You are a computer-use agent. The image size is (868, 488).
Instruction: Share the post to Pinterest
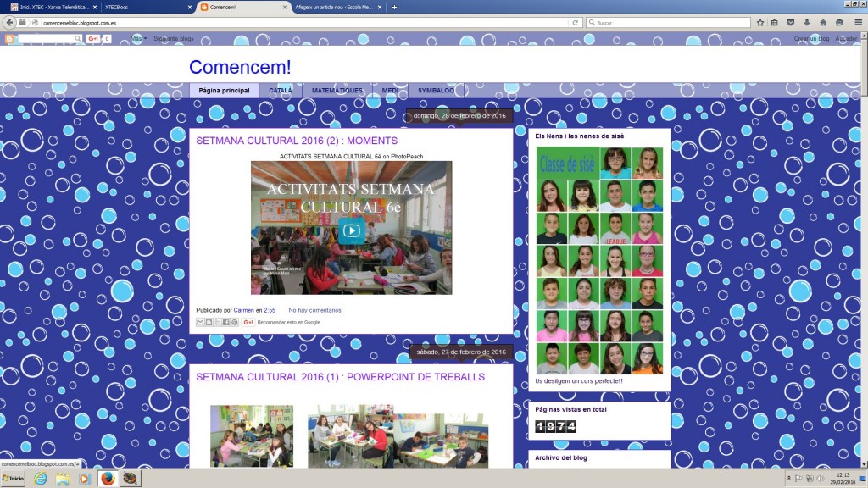coord(235,322)
